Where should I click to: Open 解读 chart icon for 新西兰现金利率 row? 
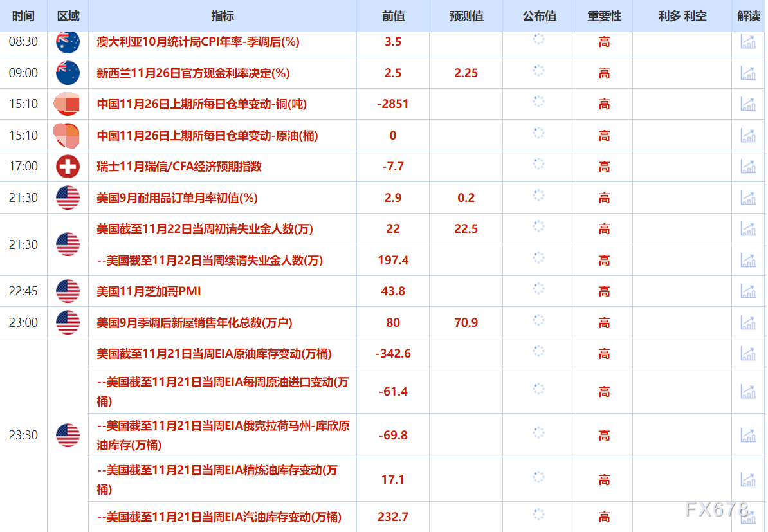tap(748, 73)
